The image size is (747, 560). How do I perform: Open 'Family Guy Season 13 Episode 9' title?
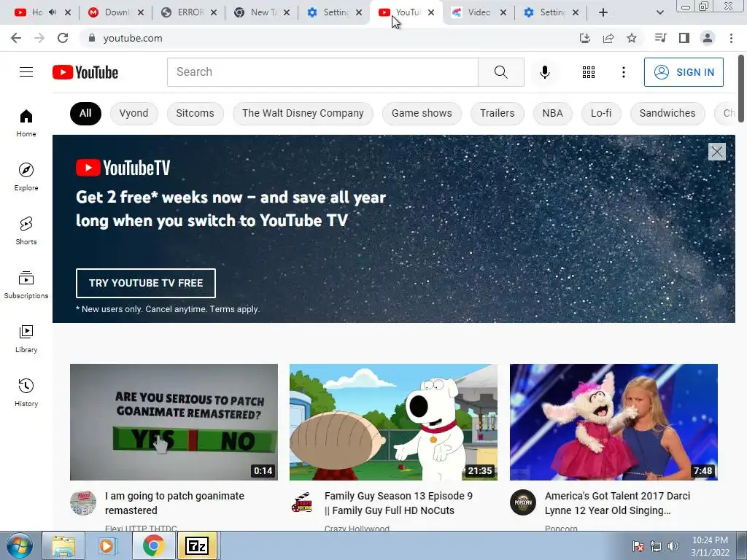pyautogui.click(x=398, y=503)
